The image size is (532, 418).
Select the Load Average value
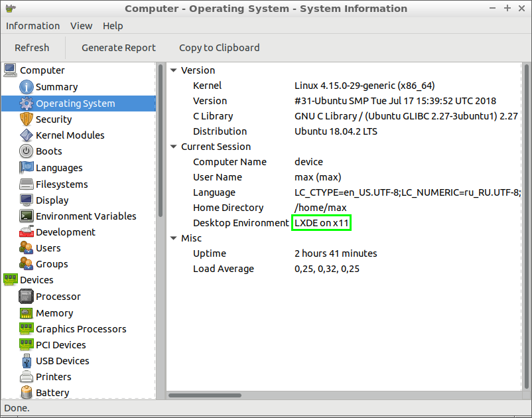click(x=327, y=269)
